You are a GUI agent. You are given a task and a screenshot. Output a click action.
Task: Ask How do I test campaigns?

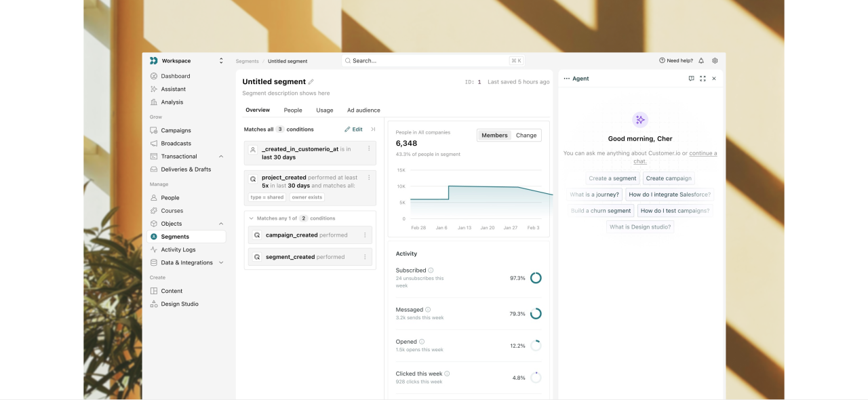pos(675,211)
